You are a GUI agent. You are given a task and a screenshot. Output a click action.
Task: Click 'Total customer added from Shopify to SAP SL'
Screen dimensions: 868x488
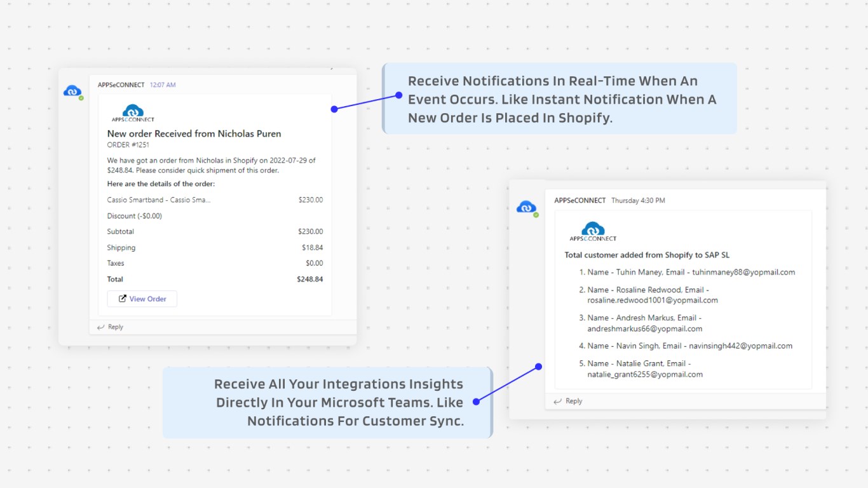coord(647,255)
